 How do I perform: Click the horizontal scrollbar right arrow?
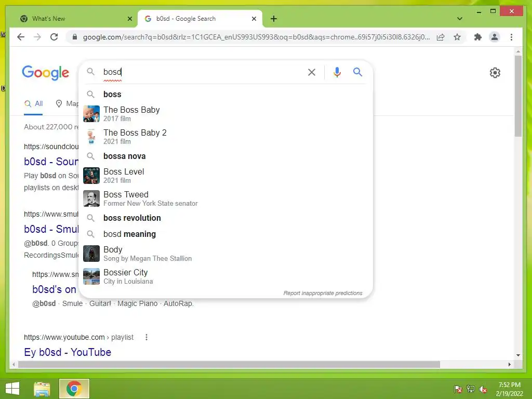pos(510,364)
